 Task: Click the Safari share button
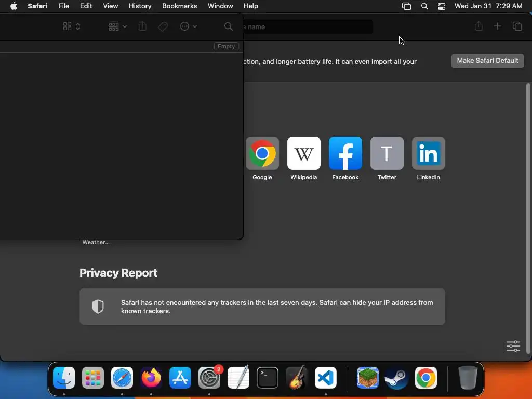pyautogui.click(x=478, y=26)
